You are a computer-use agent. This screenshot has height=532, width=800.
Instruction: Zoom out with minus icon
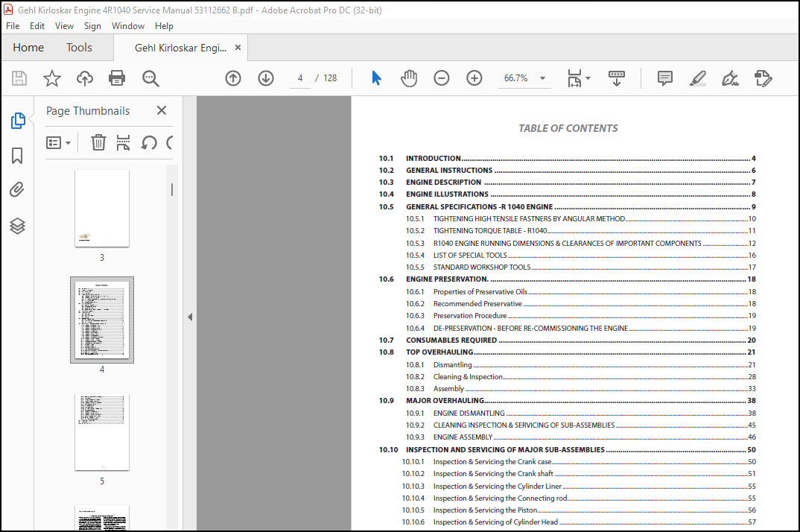coord(441,78)
